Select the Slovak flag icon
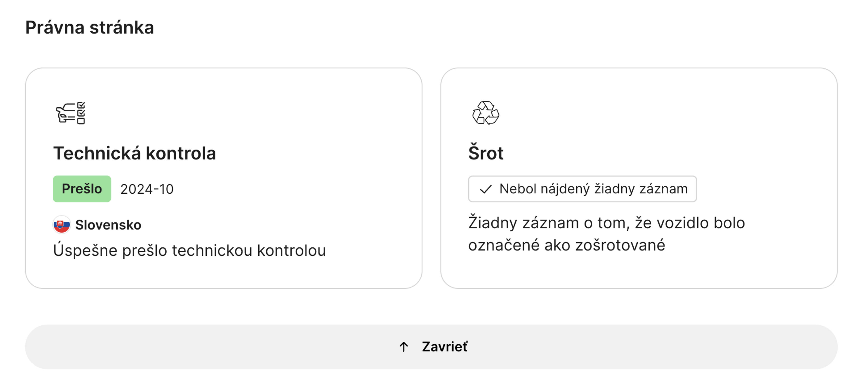Viewport: 868px width, 390px height. 62,225
